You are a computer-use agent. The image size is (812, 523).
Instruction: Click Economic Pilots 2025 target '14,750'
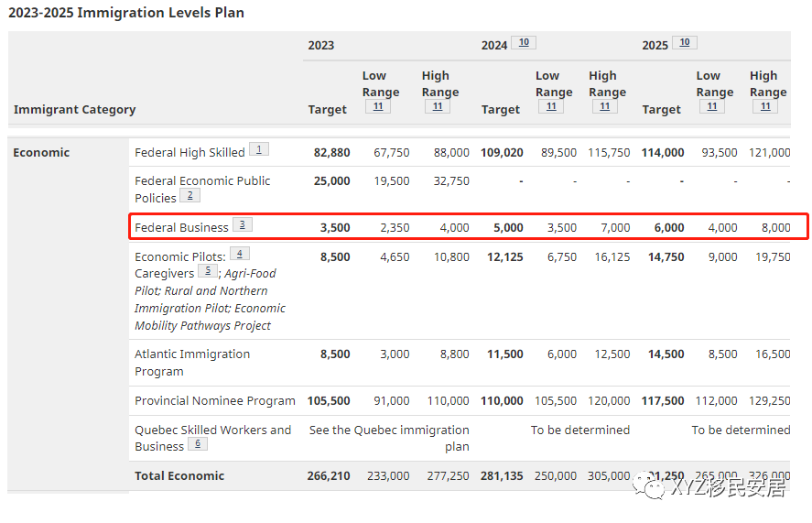point(666,257)
